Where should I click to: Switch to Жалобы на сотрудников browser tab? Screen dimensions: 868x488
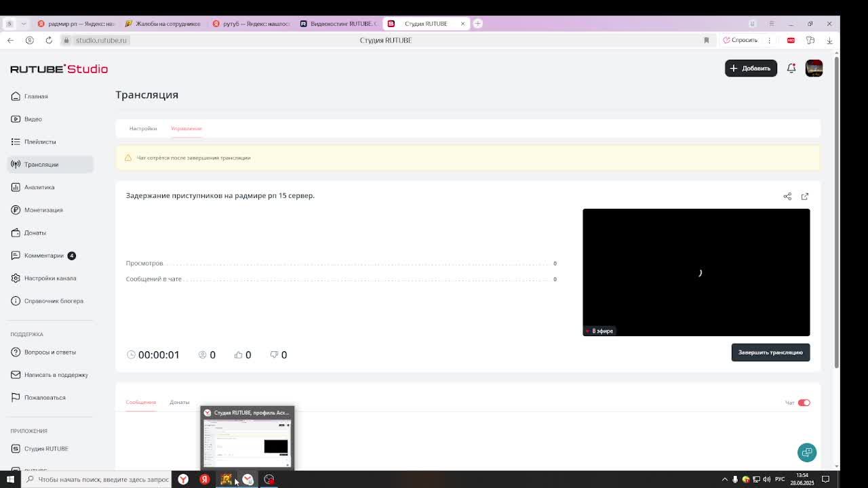pos(163,24)
